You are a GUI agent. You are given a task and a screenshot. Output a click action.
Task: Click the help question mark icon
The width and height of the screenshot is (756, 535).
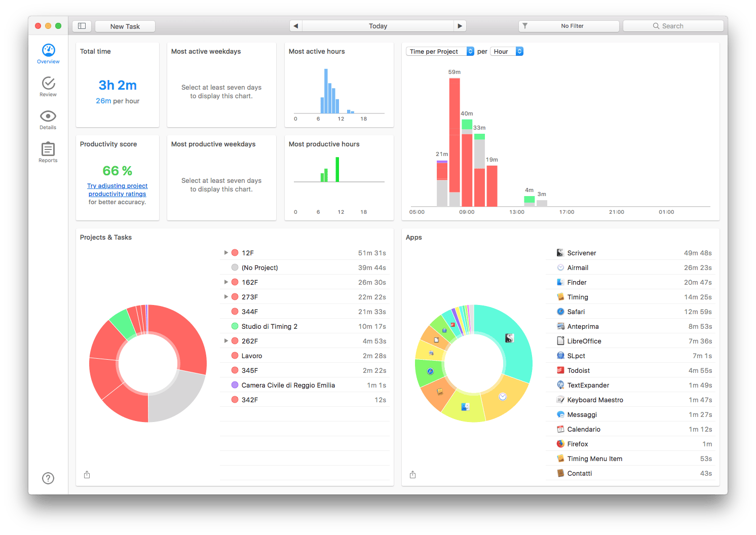(48, 478)
